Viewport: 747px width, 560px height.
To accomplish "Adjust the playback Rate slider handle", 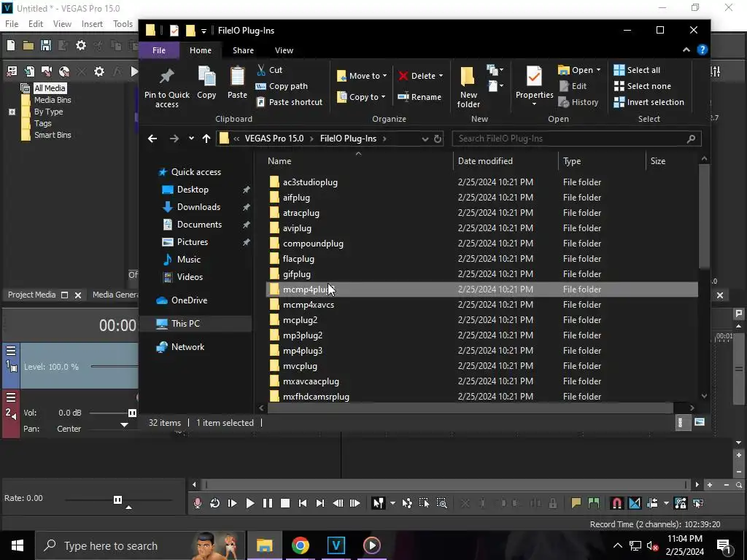I will [x=117, y=499].
